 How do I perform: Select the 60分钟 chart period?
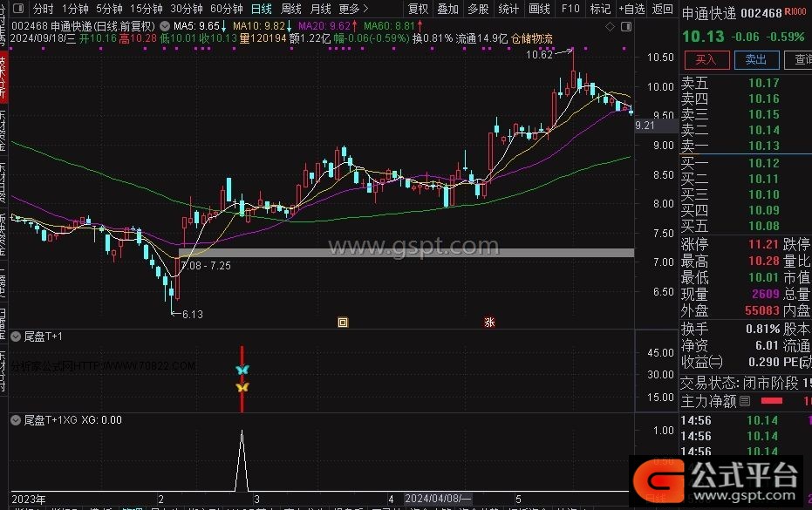click(227, 9)
